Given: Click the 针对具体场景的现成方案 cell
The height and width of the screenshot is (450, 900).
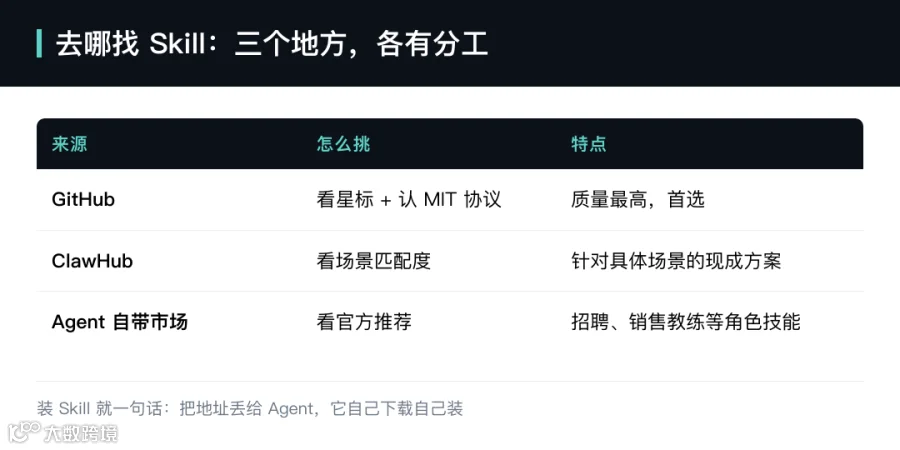Looking at the screenshot, I should pyautogui.click(x=676, y=261).
